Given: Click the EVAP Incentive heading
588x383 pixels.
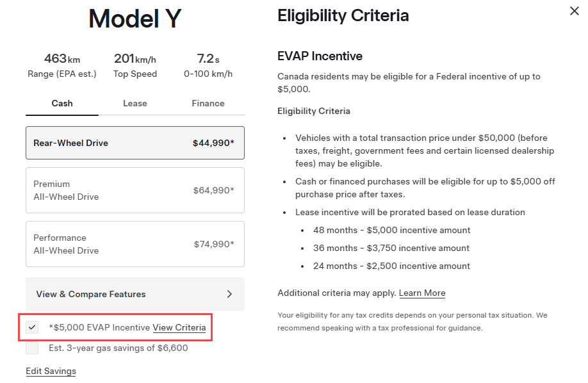Looking at the screenshot, I should pyautogui.click(x=320, y=56).
